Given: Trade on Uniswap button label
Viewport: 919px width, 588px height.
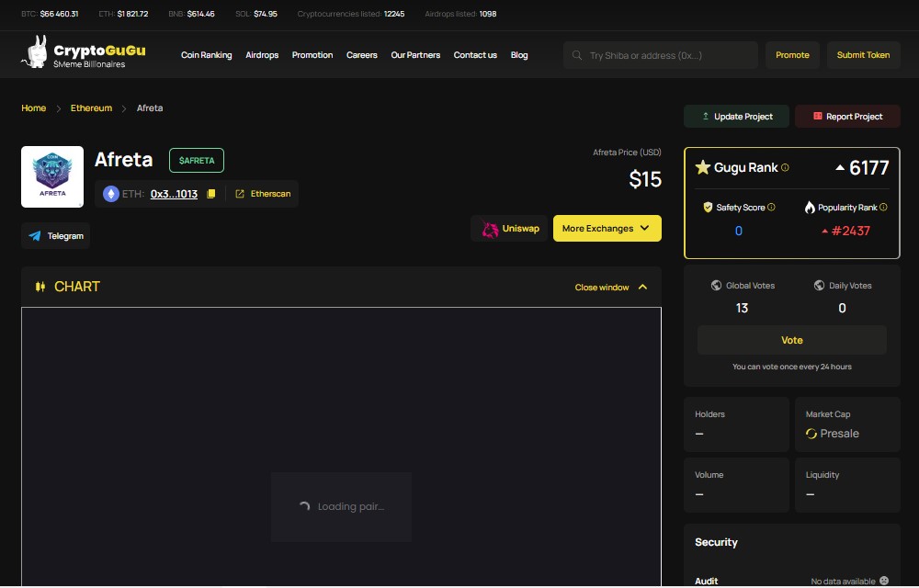Looking at the screenshot, I should pos(520,229).
